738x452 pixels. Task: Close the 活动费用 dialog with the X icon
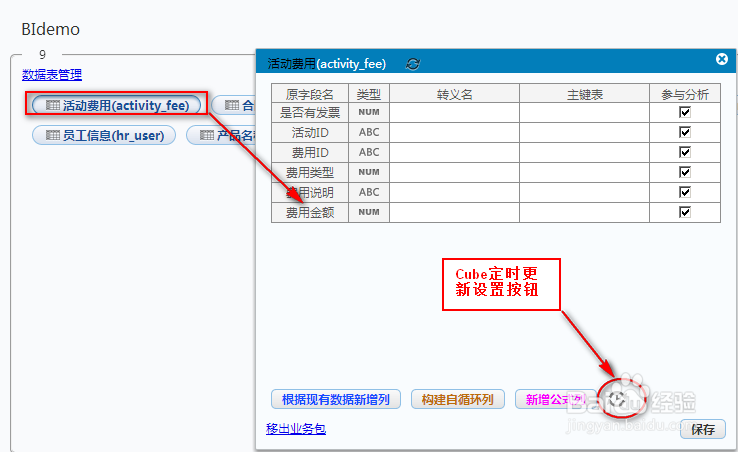[x=722, y=59]
